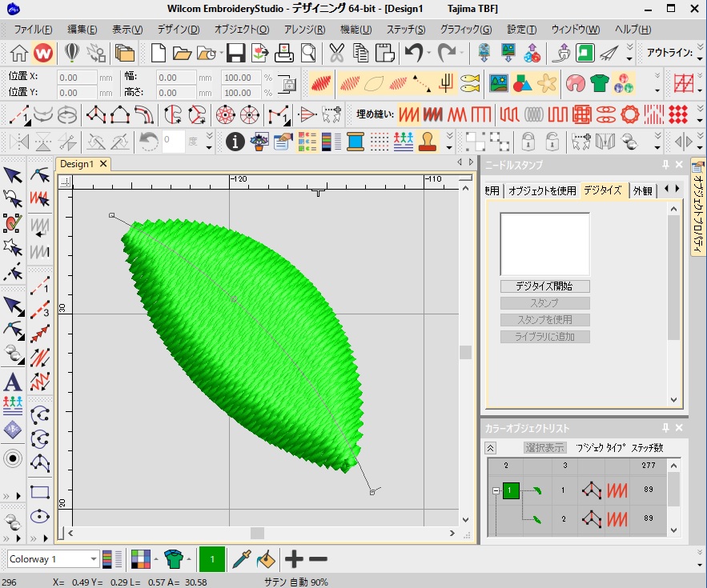Open the ステッチ(S) menu
Image resolution: width=707 pixels, height=588 pixels.
pos(406,30)
